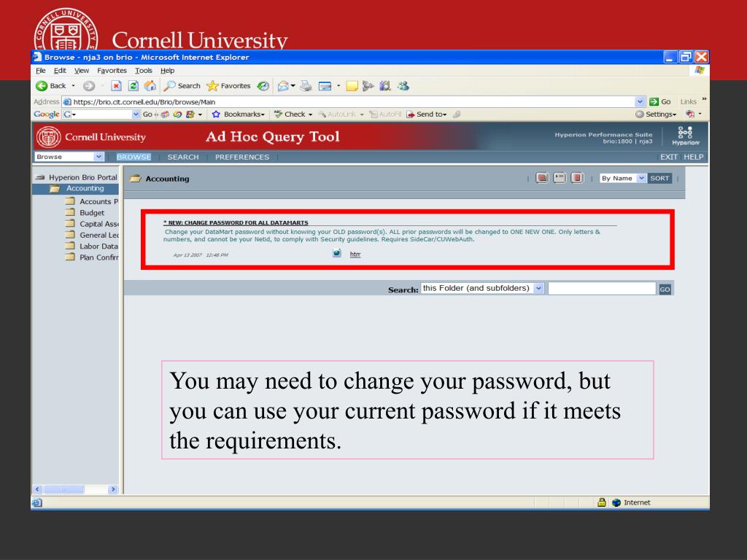
Task: Click the Hyperion logo icon
Action: click(685, 136)
